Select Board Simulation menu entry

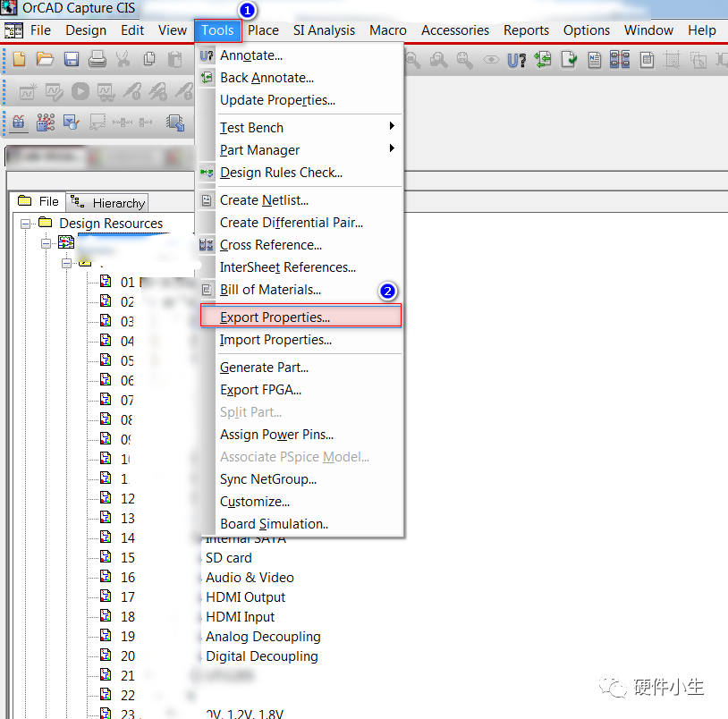pyautogui.click(x=301, y=523)
